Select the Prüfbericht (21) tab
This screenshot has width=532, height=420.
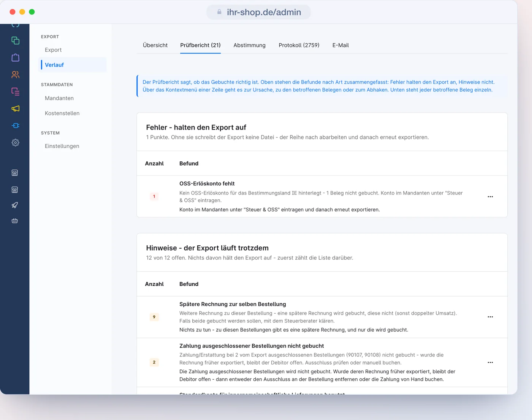point(200,45)
